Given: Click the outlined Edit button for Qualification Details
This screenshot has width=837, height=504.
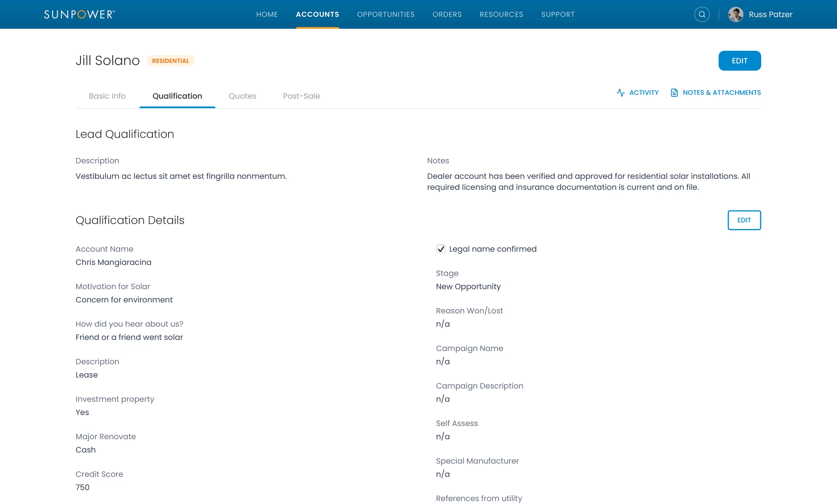Looking at the screenshot, I should 744,220.
